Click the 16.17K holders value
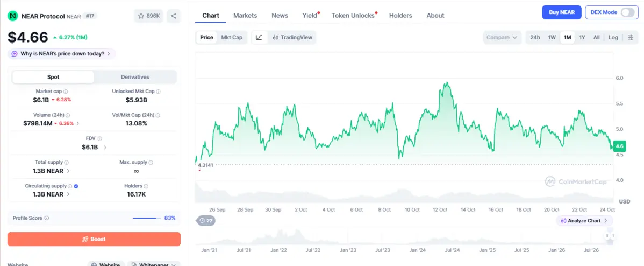The image size is (644, 266). coord(136,194)
